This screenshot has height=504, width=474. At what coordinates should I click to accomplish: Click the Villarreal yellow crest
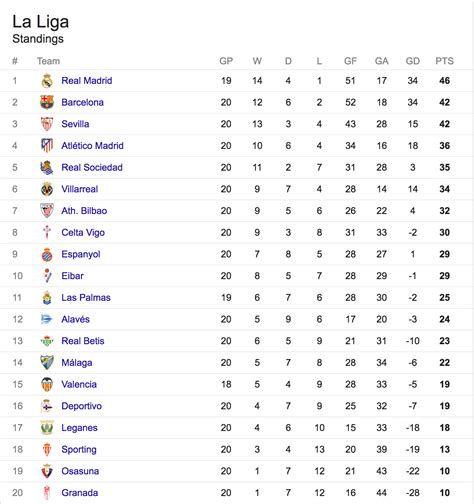point(47,189)
